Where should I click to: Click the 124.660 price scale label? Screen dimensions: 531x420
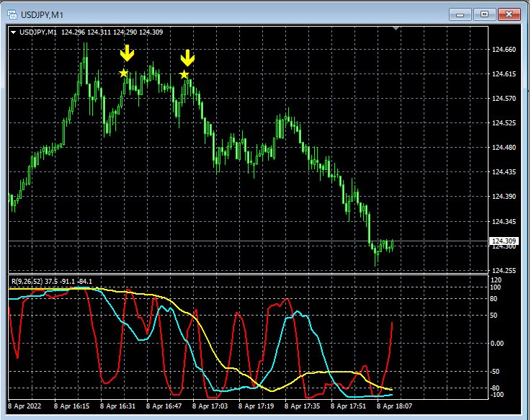pos(504,50)
